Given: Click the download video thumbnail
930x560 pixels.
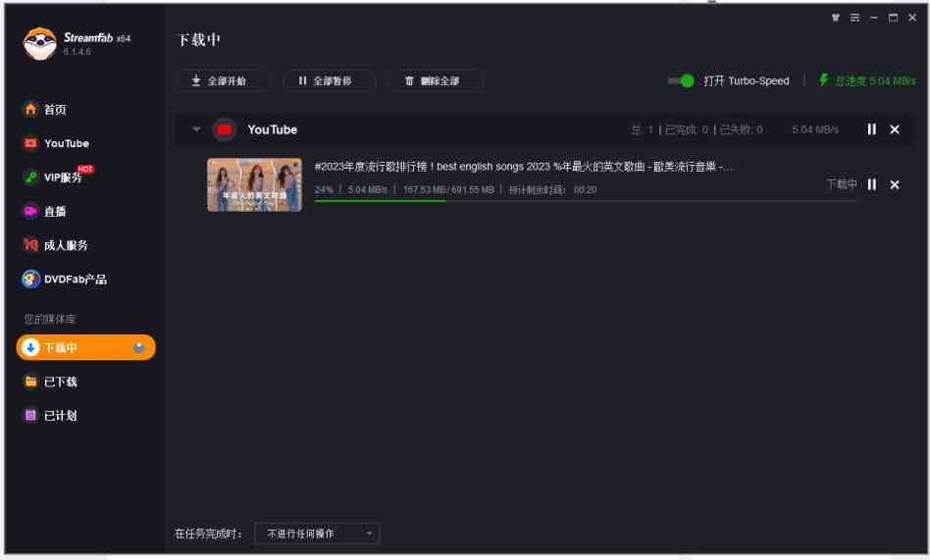Looking at the screenshot, I should (x=254, y=184).
